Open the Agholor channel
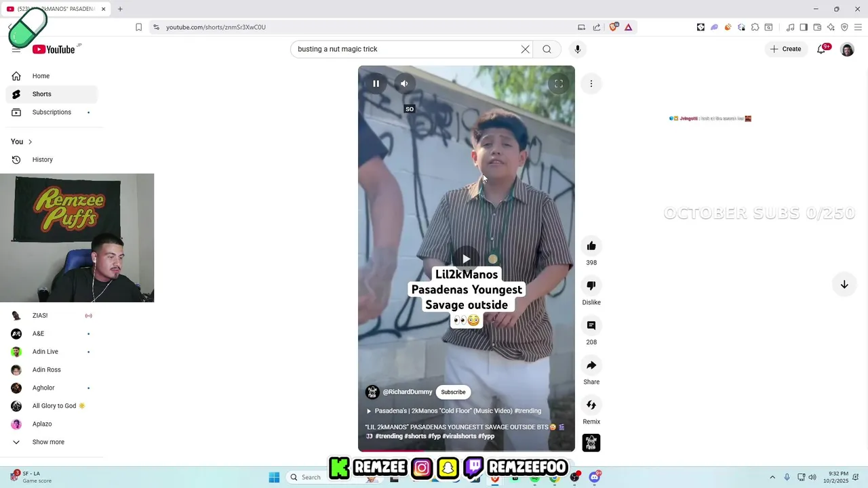Viewport: 868px width, 488px height. 52,388
